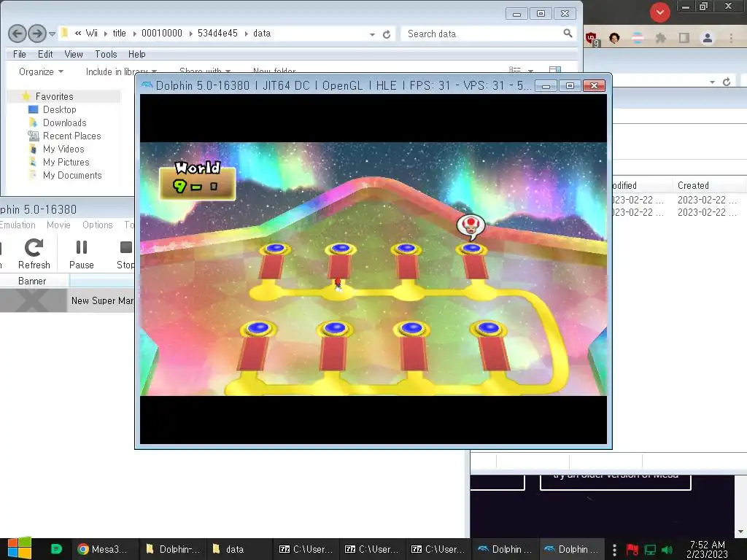This screenshot has height=560, width=747.
Task: Click the Banner column header in Dolphin
Action: 32,281
